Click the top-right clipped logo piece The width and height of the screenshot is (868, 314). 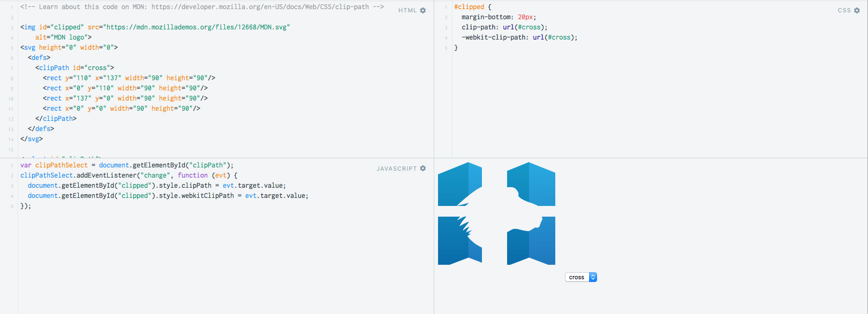click(x=531, y=184)
